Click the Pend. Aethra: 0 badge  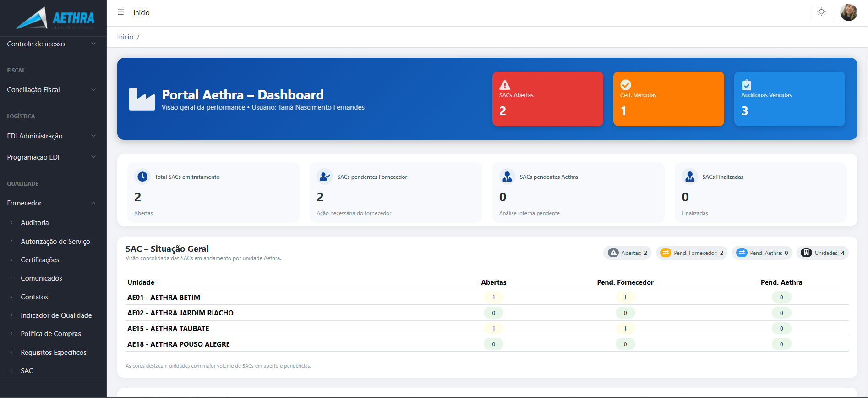tap(762, 253)
